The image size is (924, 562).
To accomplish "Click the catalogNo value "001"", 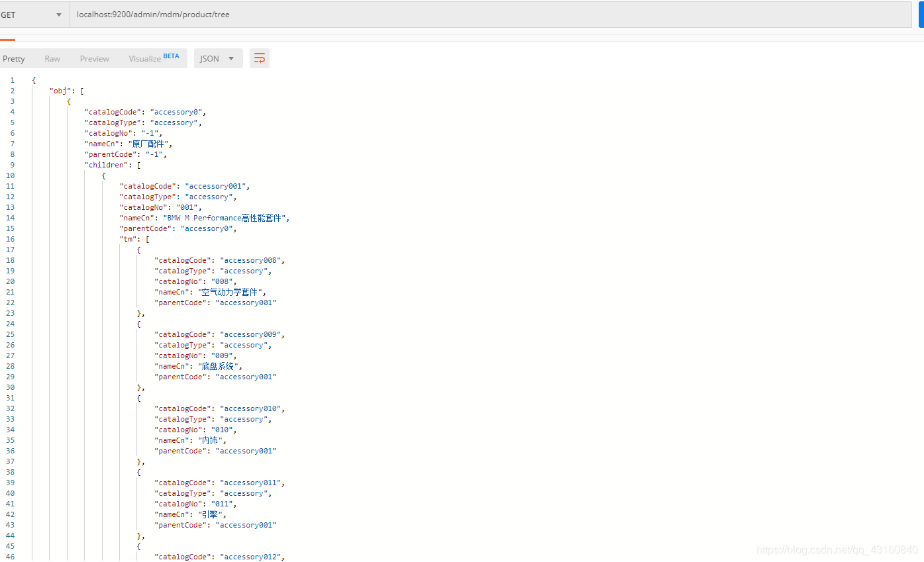I will tap(189, 207).
